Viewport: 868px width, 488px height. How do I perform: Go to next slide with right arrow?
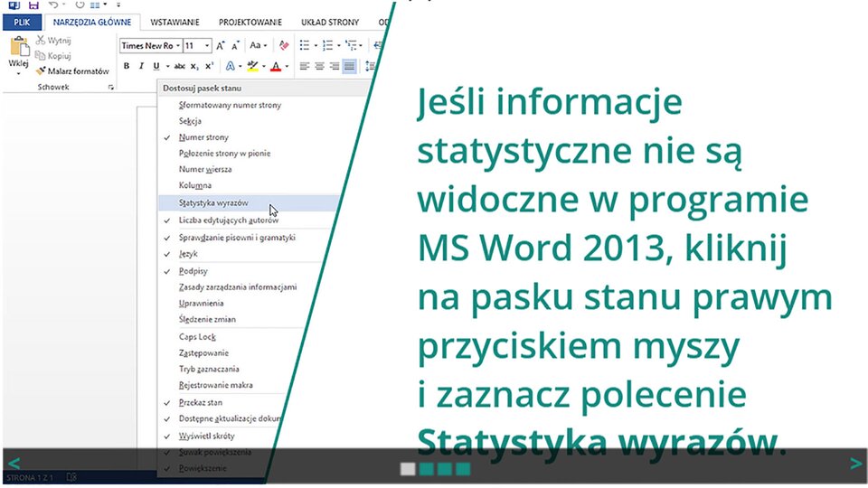(x=855, y=463)
